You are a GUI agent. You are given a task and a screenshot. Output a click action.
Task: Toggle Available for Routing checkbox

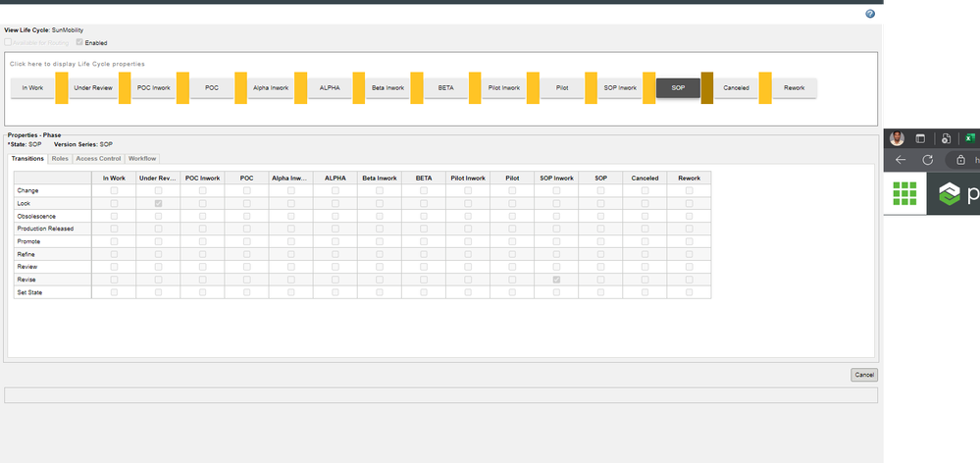click(8, 42)
